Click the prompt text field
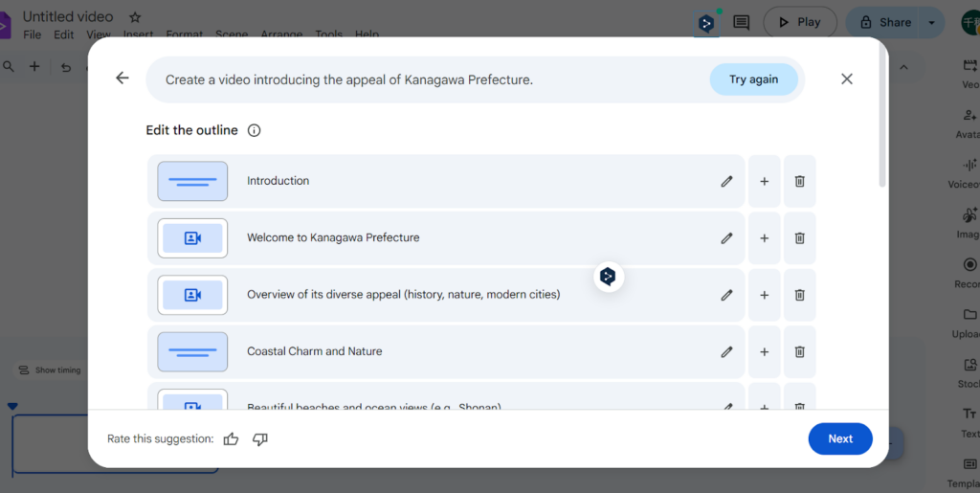This screenshot has width=980, height=493. [x=421, y=79]
